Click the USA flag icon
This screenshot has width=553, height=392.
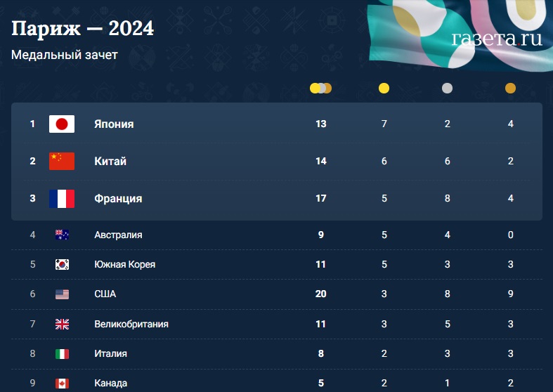tap(62, 294)
